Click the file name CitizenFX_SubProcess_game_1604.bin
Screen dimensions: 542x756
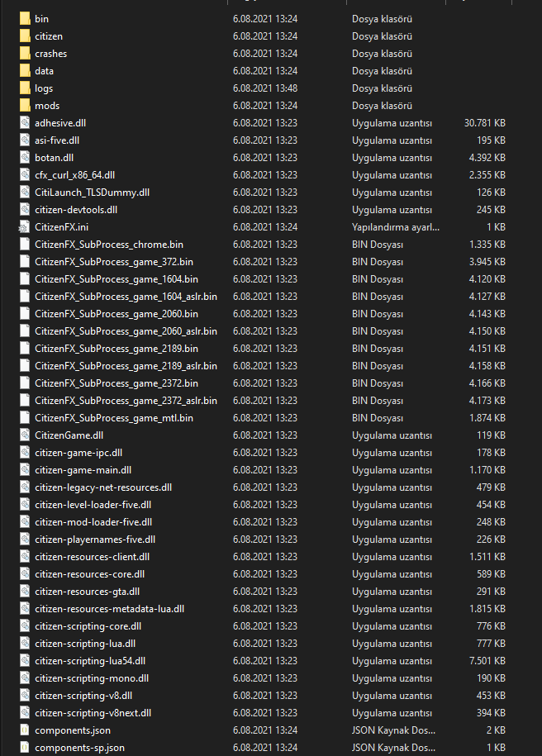point(116,279)
